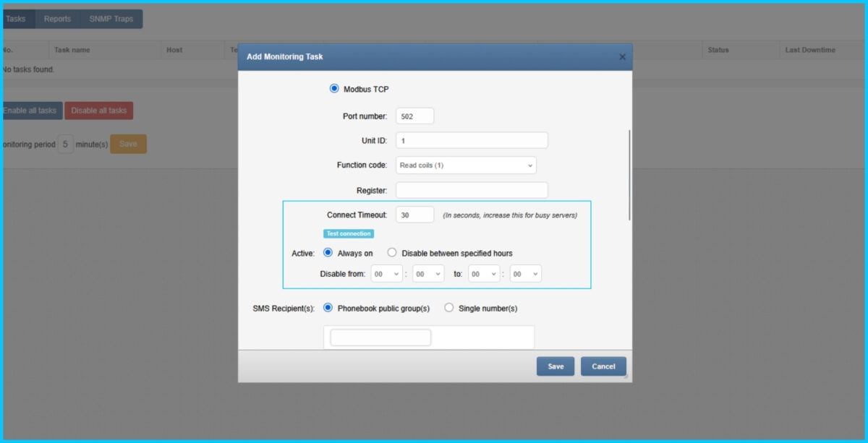868x443 pixels.
Task: Click the Test connection button
Action: (348, 233)
